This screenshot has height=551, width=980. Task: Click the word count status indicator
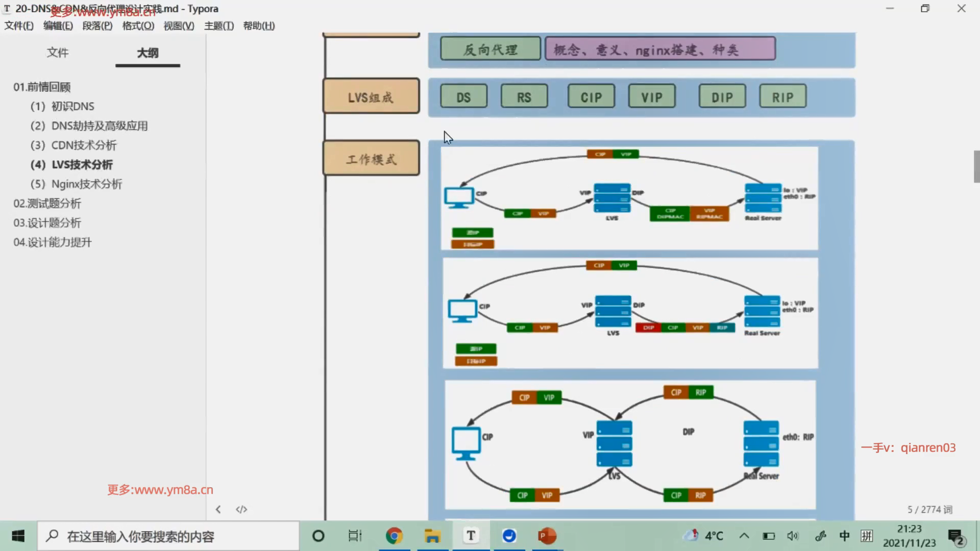click(x=929, y=509)
